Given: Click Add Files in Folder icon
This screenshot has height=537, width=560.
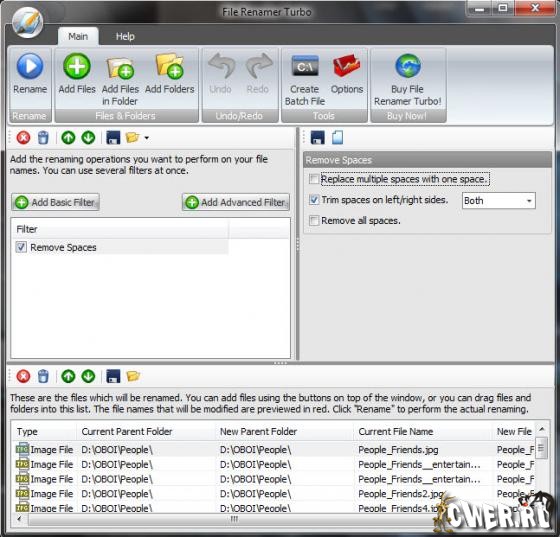Looking at the screenshot, I should 120,68.
